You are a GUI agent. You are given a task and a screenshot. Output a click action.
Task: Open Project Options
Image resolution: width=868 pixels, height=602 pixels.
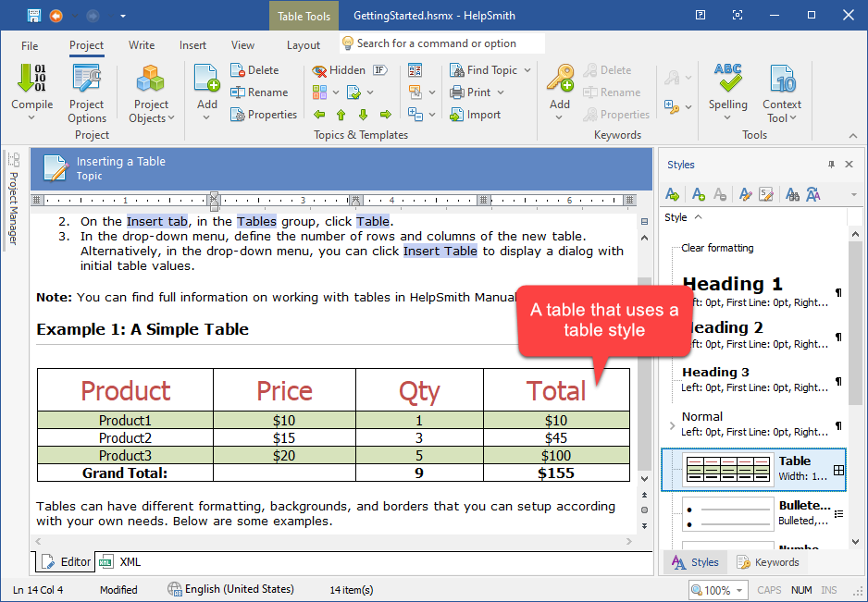(x=87, y=93)
